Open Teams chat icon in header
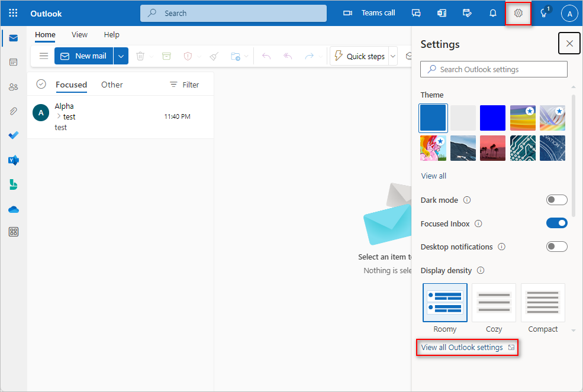583x392 pixels. click(416, 13)
